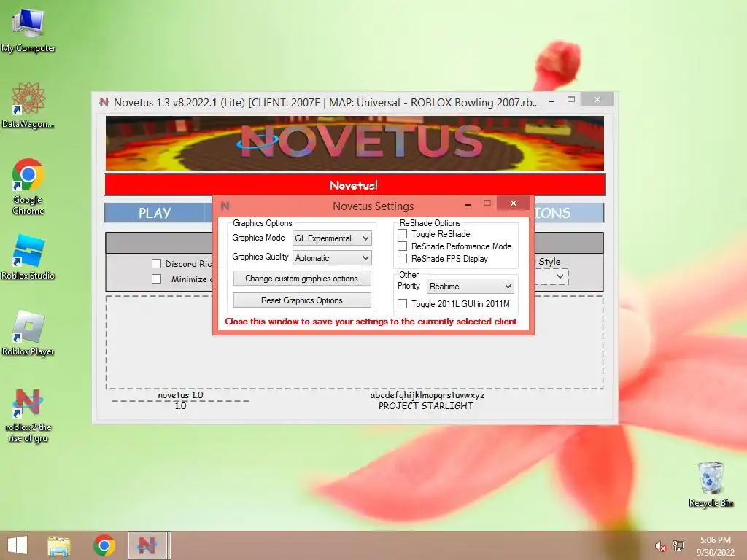Viewport: 747px width, 560px height.
Task: Switch to the partially hidden OPTIONS tab
Action: 569,213
